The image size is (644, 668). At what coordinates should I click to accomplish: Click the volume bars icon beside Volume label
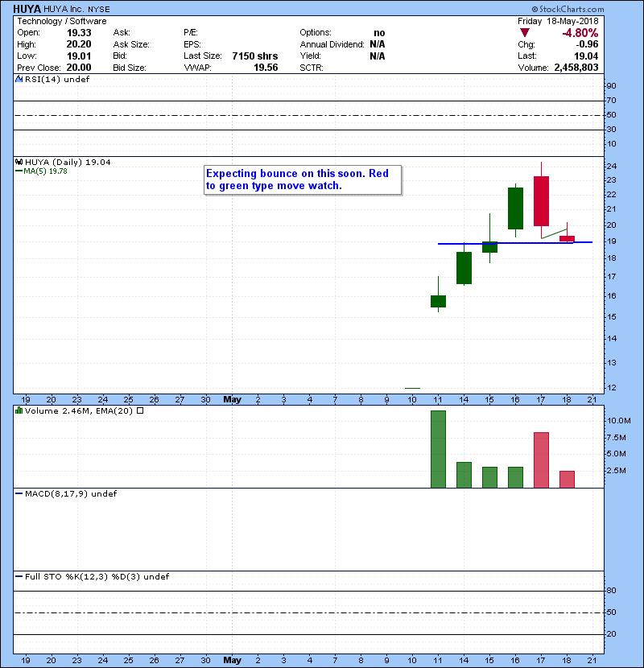click(19, 410)
